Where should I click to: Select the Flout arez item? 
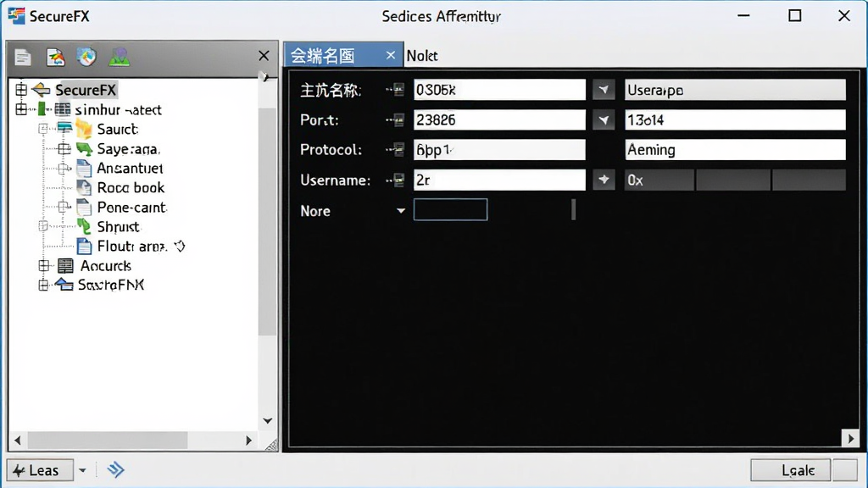click(131, 247)
